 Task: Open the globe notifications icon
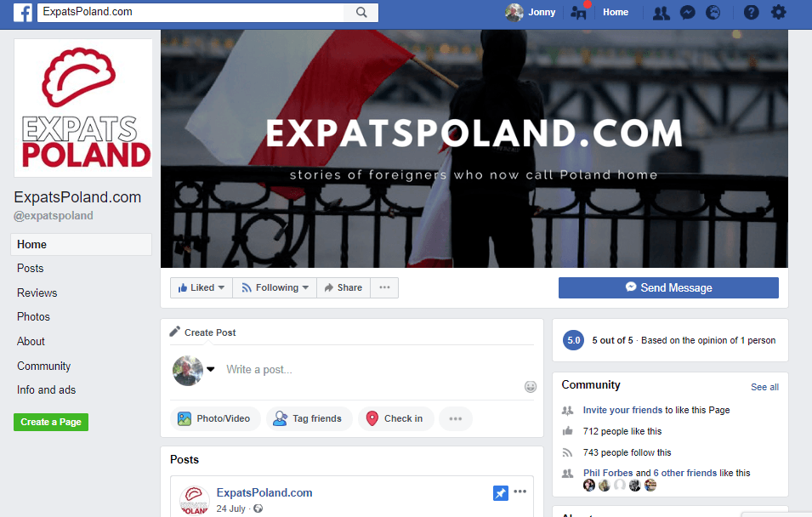(713, 13)
